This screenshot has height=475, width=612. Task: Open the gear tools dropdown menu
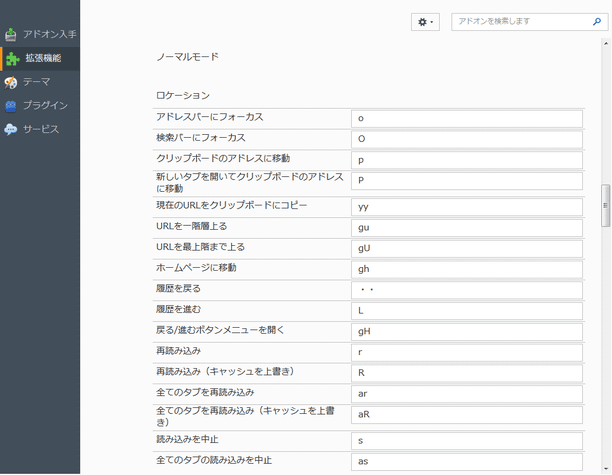click(425, 22)
